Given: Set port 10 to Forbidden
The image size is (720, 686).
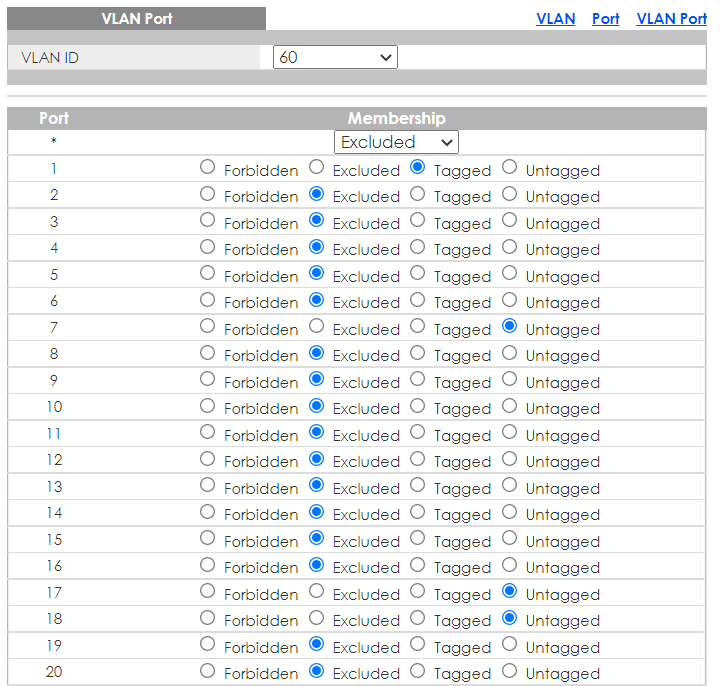Looking at the screenshot, I should coord(208,406).
